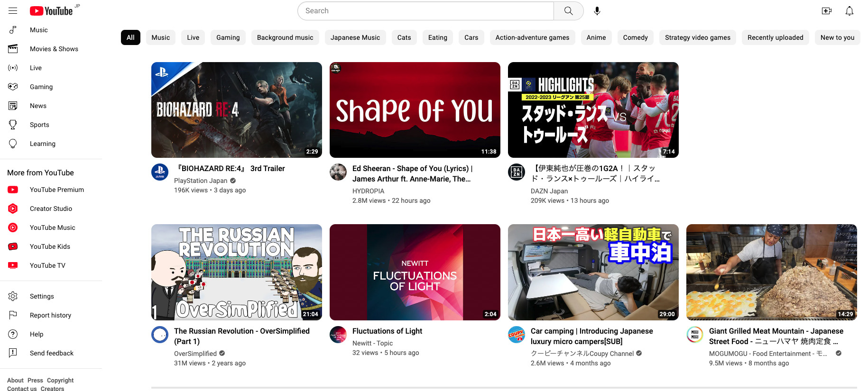Image resolution: width=868 pixels, height=391 pixels.
Task: Select the Cats filter chip
Action: coord(404,37)
